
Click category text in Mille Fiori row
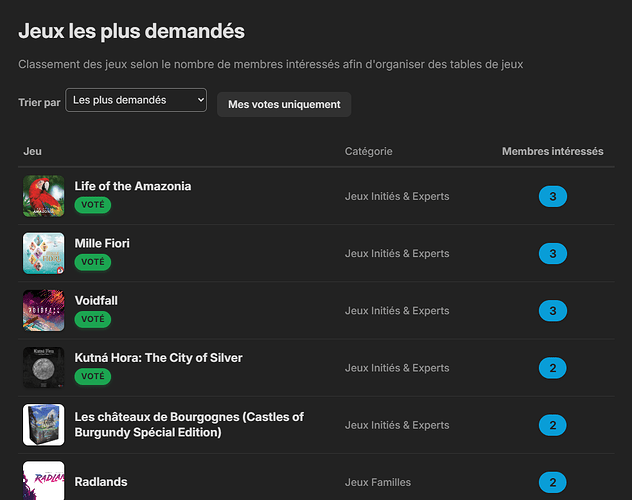click(397, 253)
